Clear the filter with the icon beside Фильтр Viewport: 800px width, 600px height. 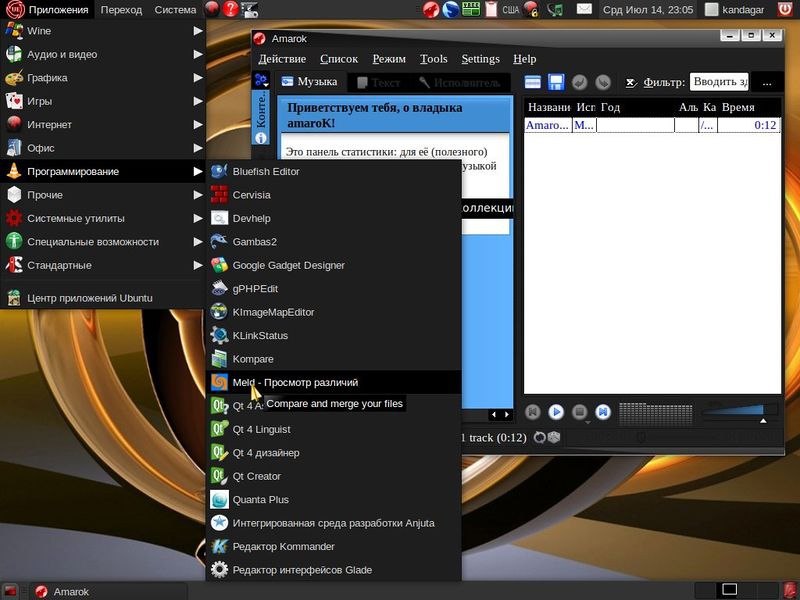pos(631,83)
